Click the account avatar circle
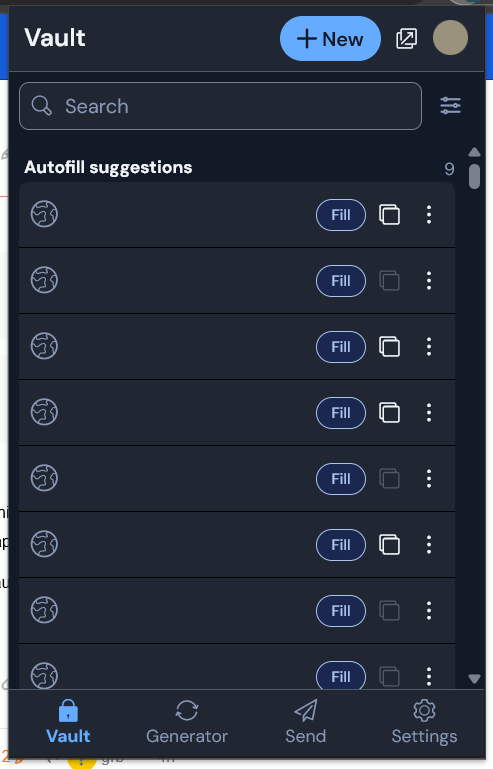Image resolution: width=493 pixels, height=769 pixels. click(x=450, y=38)
